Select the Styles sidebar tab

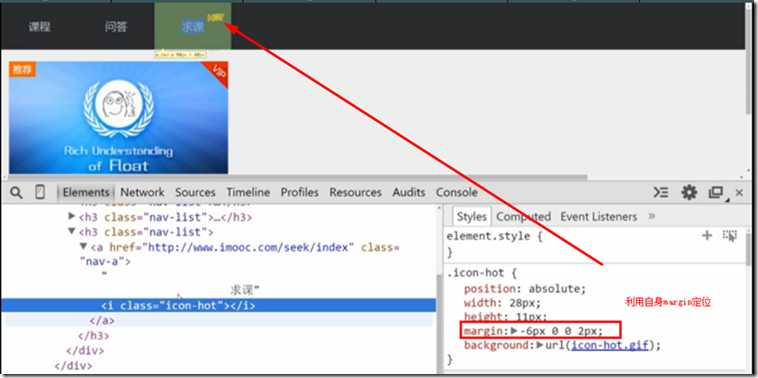point(471,217)
